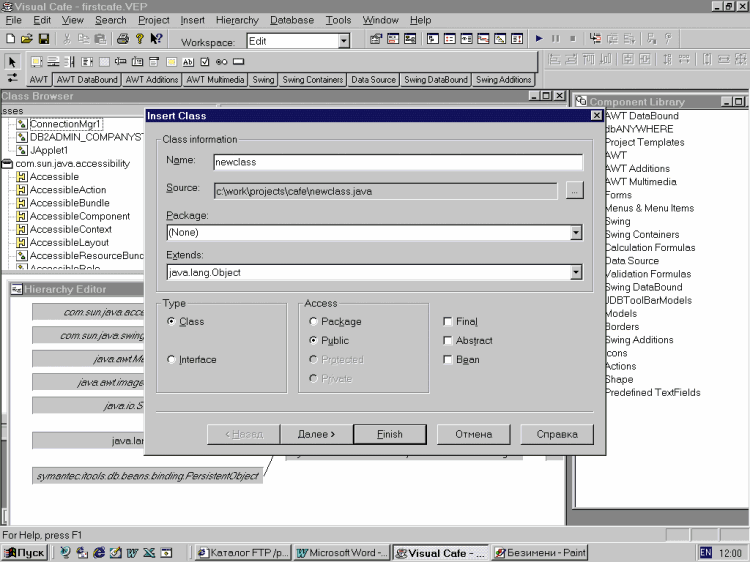Open the Workspace dropdown
Image resolution: width=750 pixels, height=562 pixels.
[x=343, y=41]
